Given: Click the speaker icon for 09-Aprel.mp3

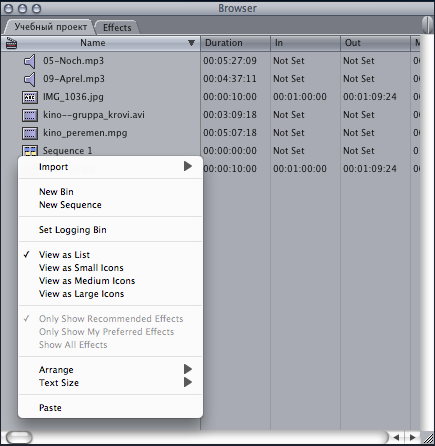Looking at the screenshot, I should click(x=29, y=79).
